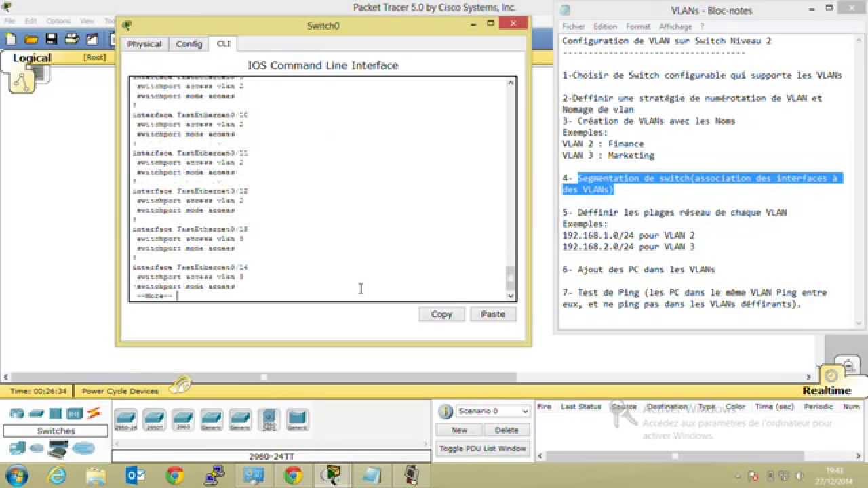Click the CLI scrollbar down arrow
The width and height of the screenshot is (868, 488).
click(x=511, y=296)
